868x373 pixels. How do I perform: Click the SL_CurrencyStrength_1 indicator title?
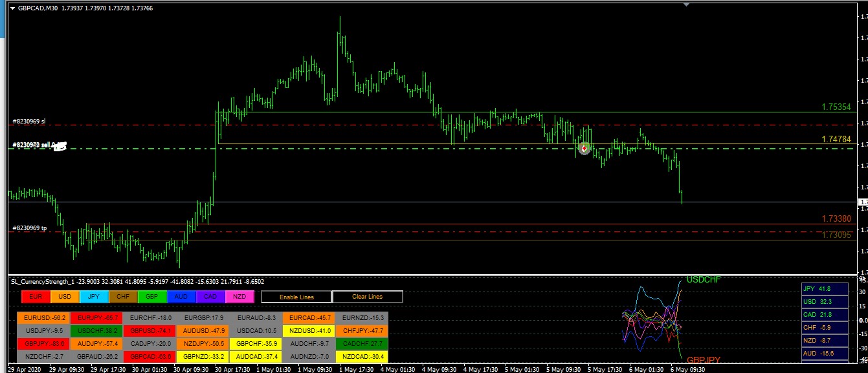click(x=43, y=282)
